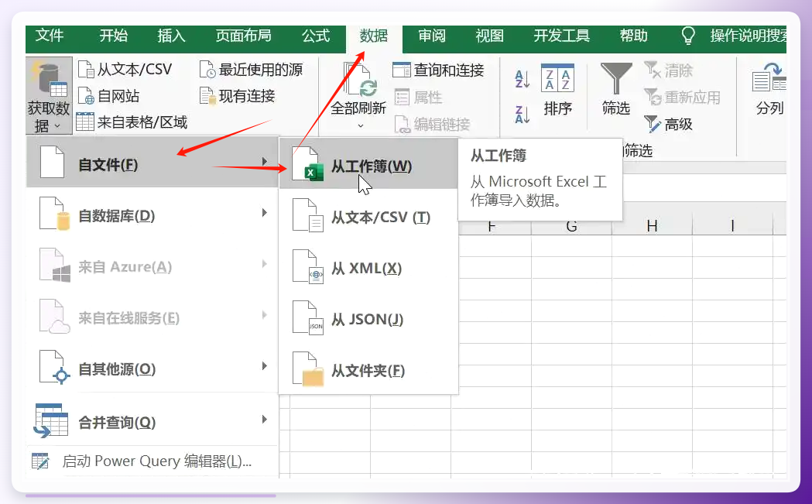
Task: Click the 高级 advanced filter icon
Action: 652,125
